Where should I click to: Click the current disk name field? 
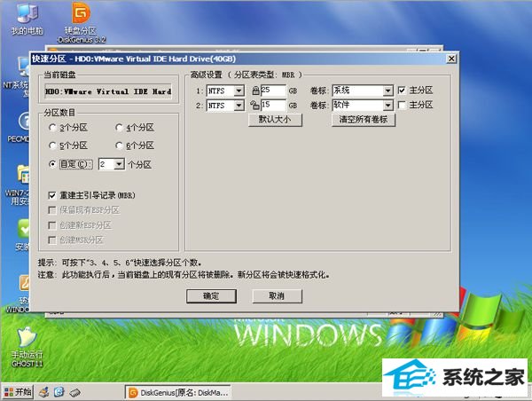108,91
